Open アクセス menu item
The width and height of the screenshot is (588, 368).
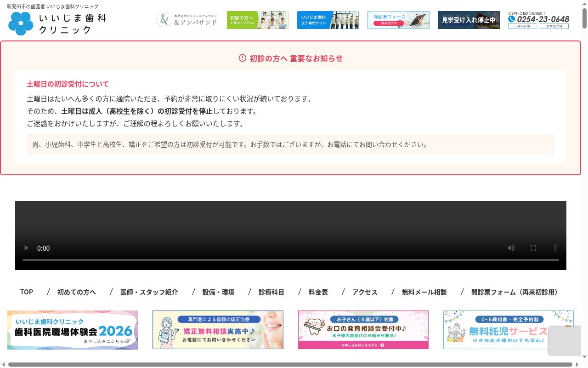365,292
